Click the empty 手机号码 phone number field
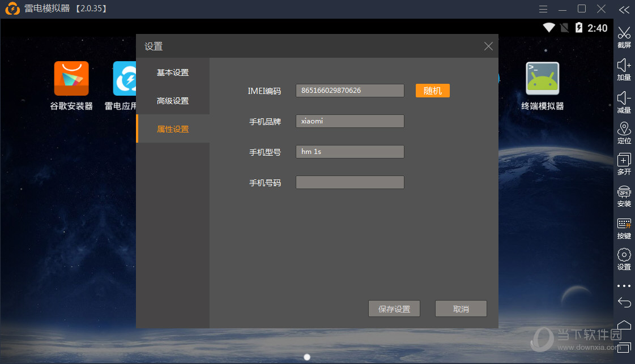Viewport: 635px width, 364px height. point(350,182)
